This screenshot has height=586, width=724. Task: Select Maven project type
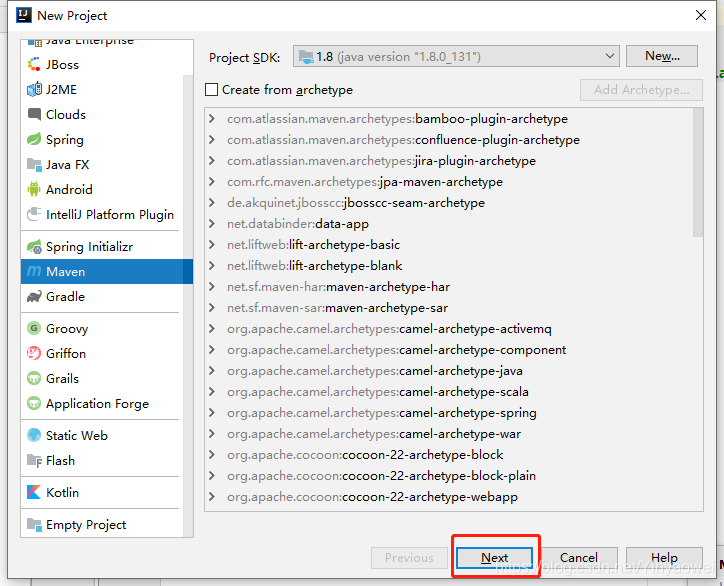click(107, 272)
